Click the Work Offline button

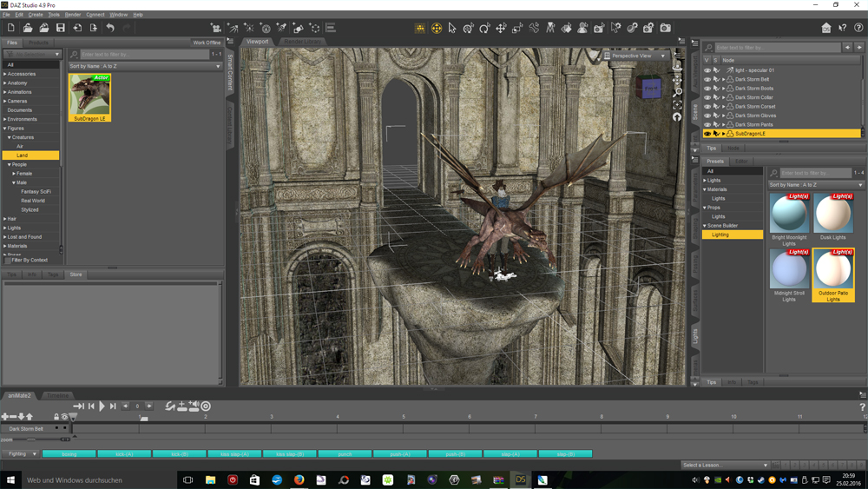click(207, 43)
